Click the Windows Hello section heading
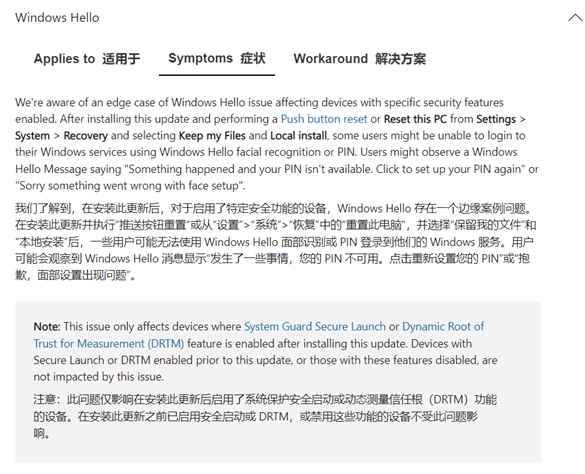The height and width of the screenshot is (474, 585). pyautogui.click(x=57, y=18)
